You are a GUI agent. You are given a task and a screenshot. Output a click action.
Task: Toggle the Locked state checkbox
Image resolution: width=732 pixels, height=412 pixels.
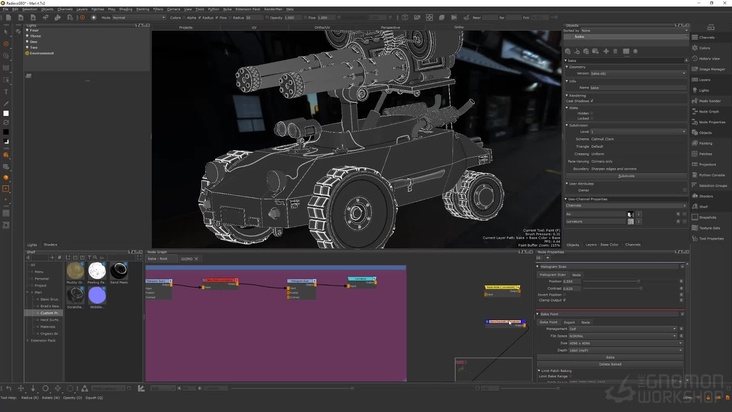click(x=593, y=119)
